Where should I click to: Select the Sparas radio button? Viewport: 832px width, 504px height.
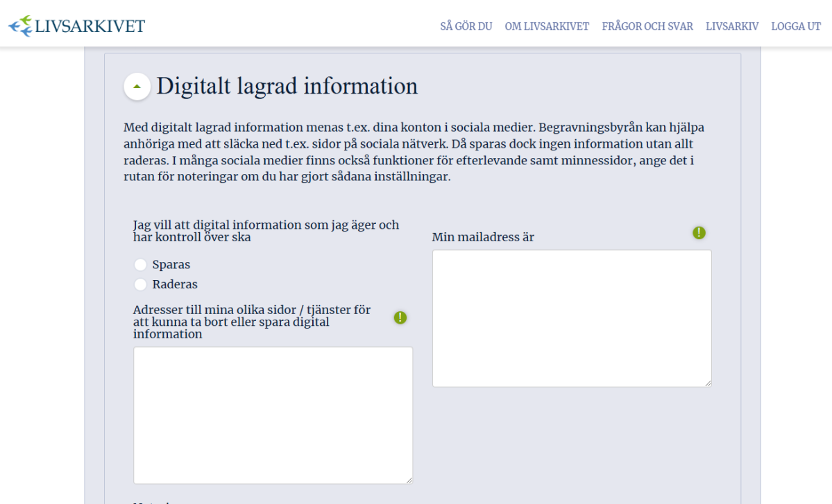click(x=141, y=265)
